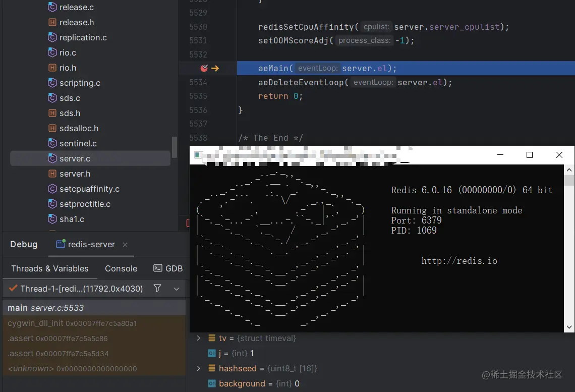Open sds.h header file
The image size is (575, 392).
[70, 114]
